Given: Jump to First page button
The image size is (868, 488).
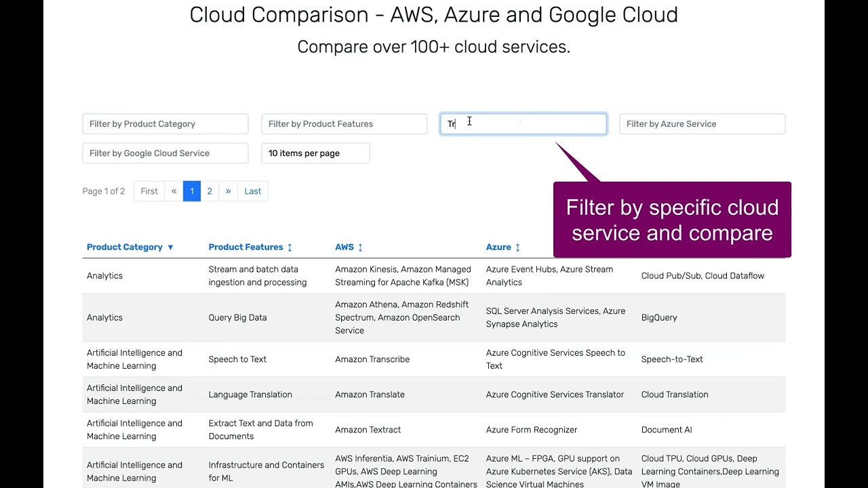Looking at the screenshot, I should (x=149, y=191).
